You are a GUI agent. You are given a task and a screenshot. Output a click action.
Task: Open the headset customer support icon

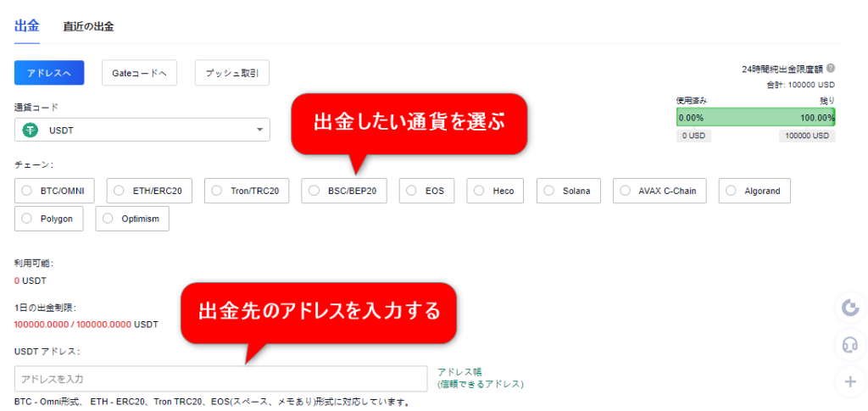(x=849, y=344)
